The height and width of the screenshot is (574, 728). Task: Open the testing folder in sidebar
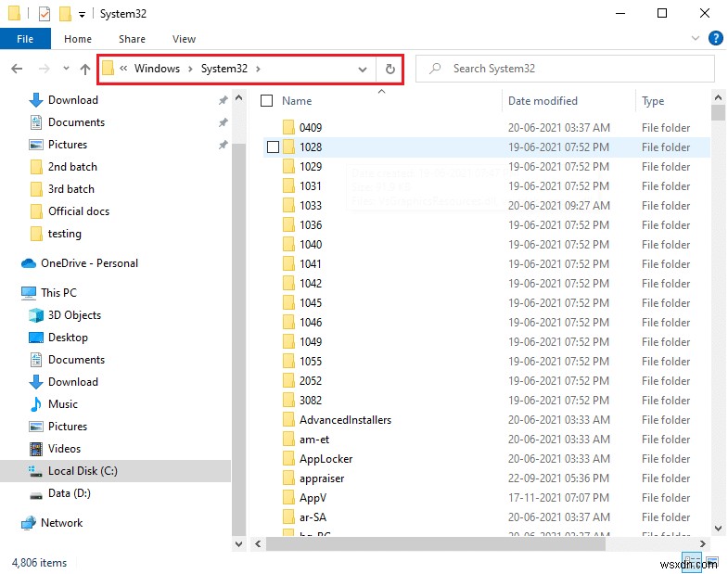click(x=65, y=234)
